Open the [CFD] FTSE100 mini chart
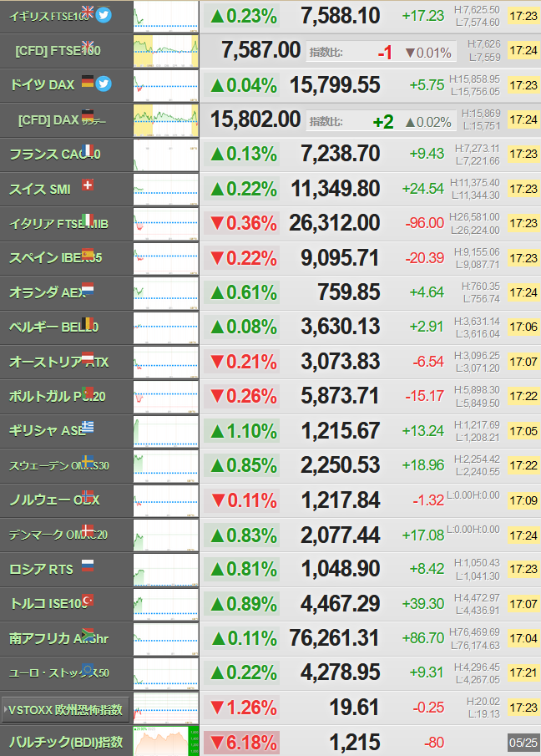The height and width of the screenshot is (756, 541). 165,51
